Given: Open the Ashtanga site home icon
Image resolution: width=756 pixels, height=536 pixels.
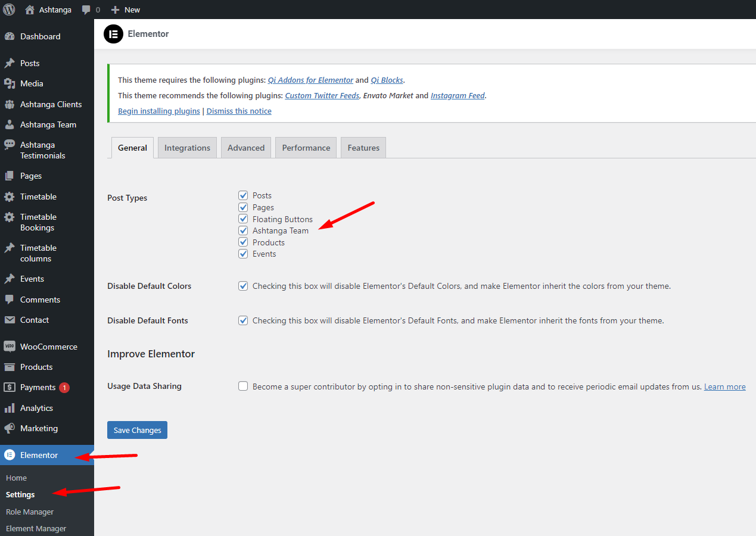Looking at the screenshot, I should pos(30,10).
